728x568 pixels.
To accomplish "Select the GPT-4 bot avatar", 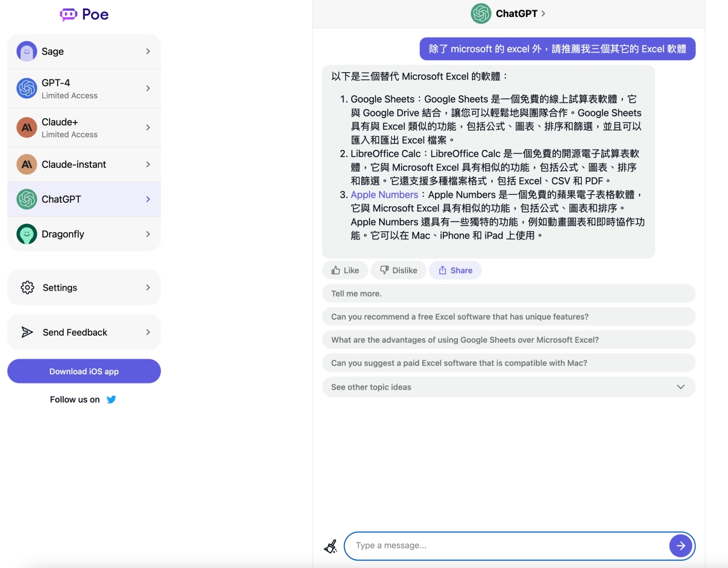I will click(27, 89).
